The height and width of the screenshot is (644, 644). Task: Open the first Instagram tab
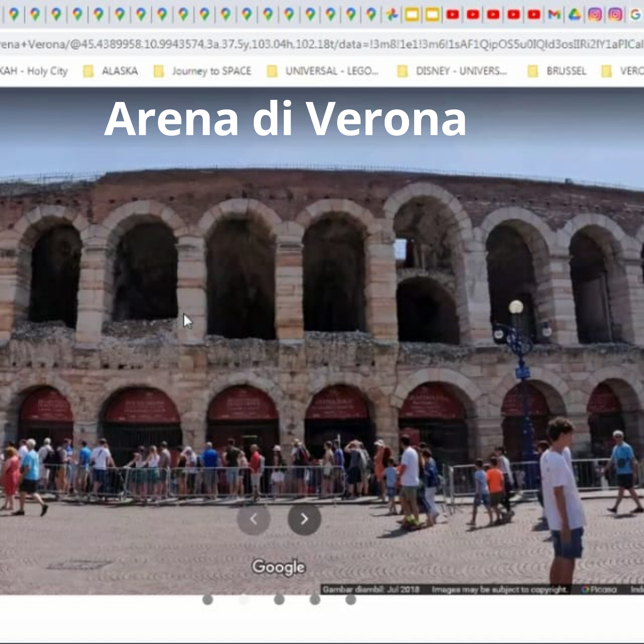(x=595, y=15)
